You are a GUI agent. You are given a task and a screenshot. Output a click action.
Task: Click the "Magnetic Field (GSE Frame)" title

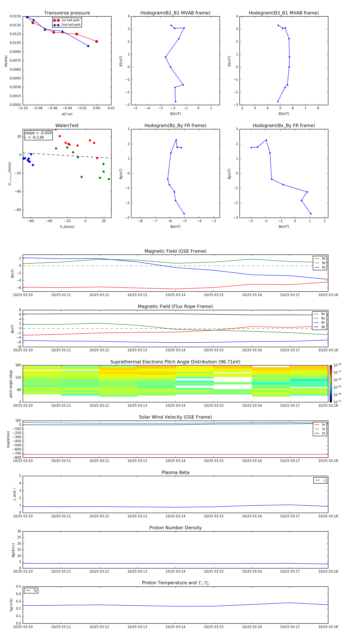[175, 251]
